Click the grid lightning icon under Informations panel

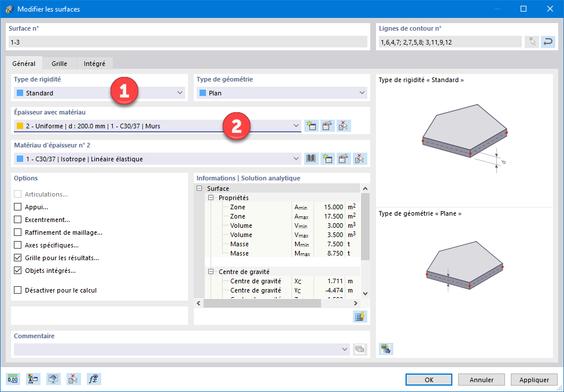point(360,317)
